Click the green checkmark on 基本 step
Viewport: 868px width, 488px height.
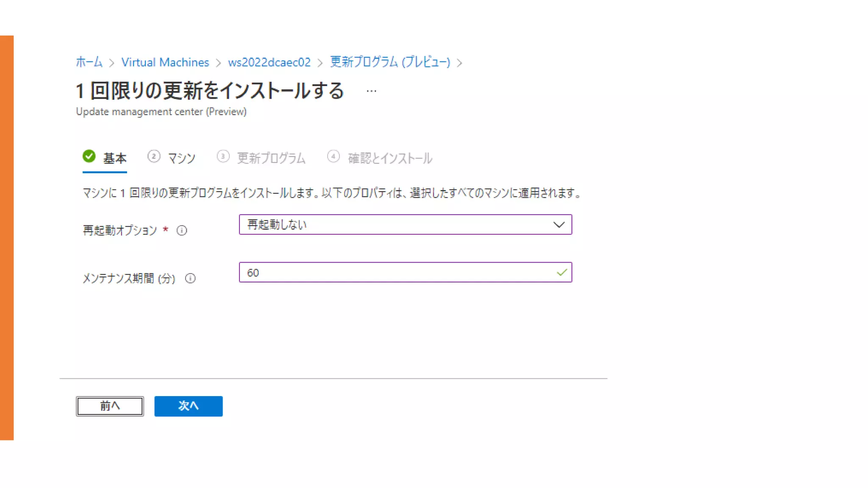click(x=89, y=156)
